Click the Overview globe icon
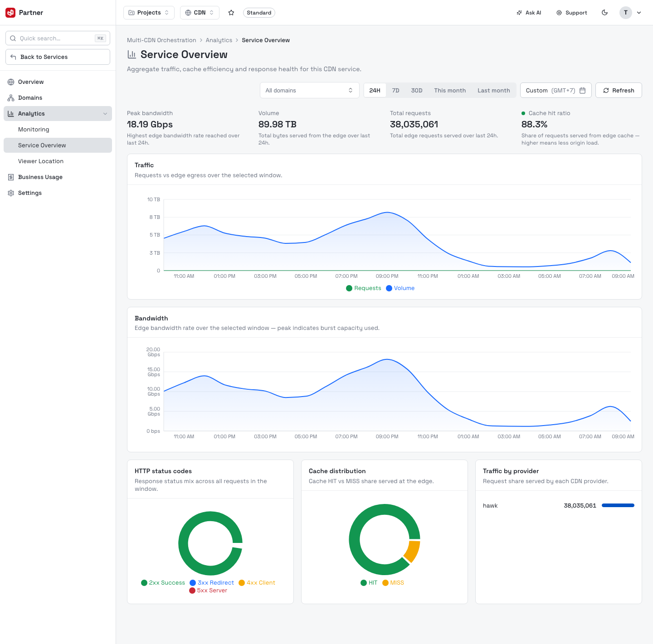 [11, 82]
